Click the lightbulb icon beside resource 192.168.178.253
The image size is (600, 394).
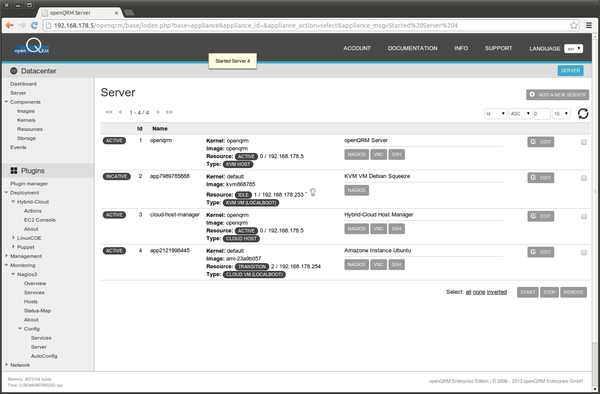313,192
